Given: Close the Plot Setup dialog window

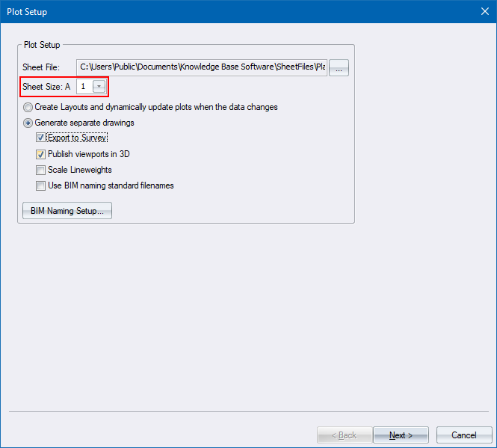Looking at the screenshot, I should click(x=482, y=11).
